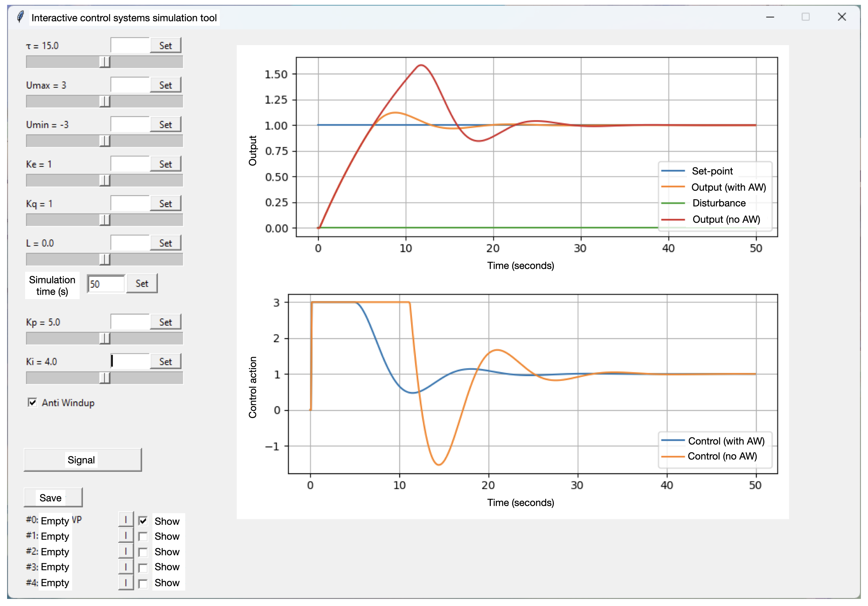
Task: Click the Kp input field
Action: click(130, 322)
